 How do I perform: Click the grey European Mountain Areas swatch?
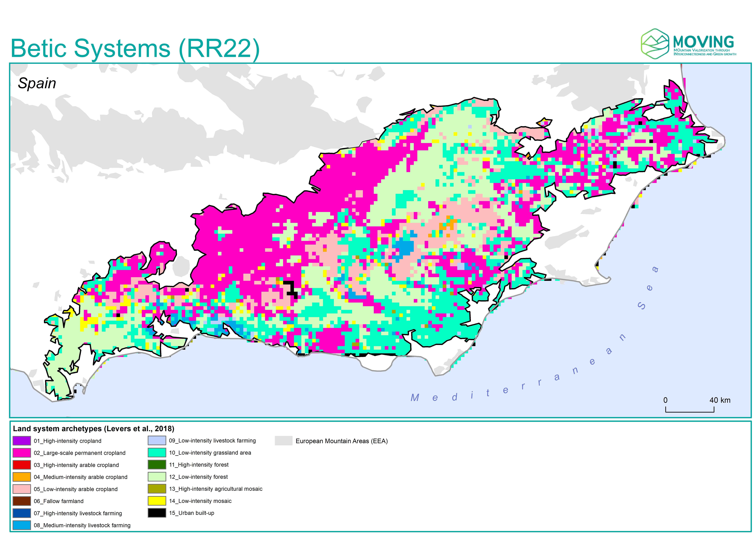pos(284,441)
